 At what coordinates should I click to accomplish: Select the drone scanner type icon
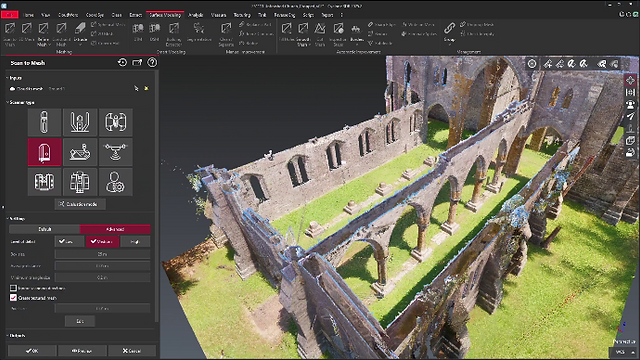tap(116, 152)
